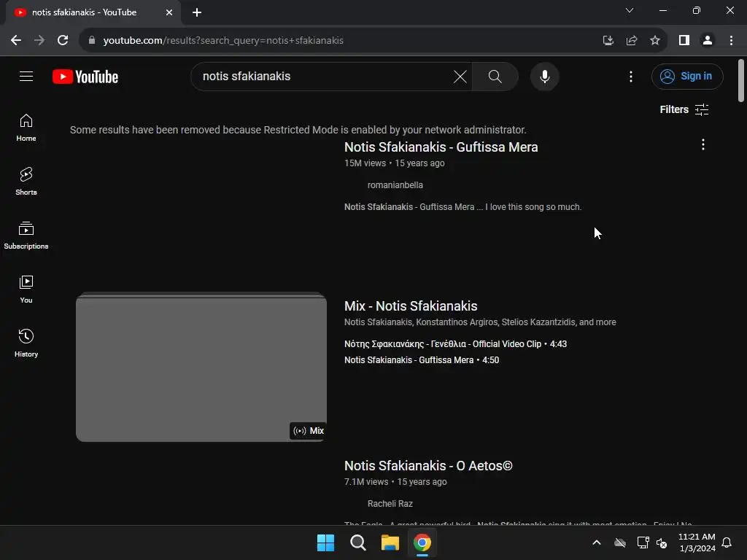Image resolution: width=747 pixels, height=560 pixels.
Task: Open the YouTube hamburger guide menu
Action: [x=26, y=76]
